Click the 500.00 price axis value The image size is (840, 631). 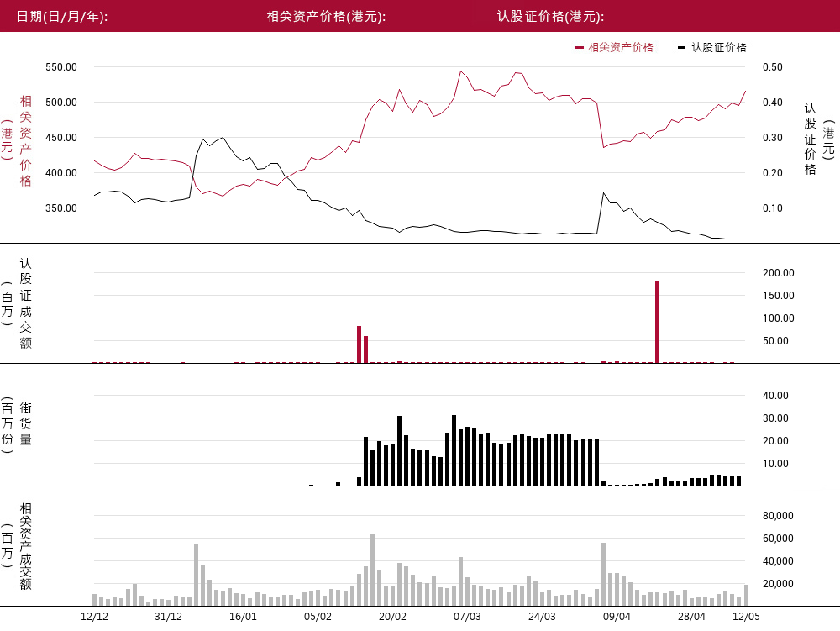pyautogui.click(x=61, y=103)
